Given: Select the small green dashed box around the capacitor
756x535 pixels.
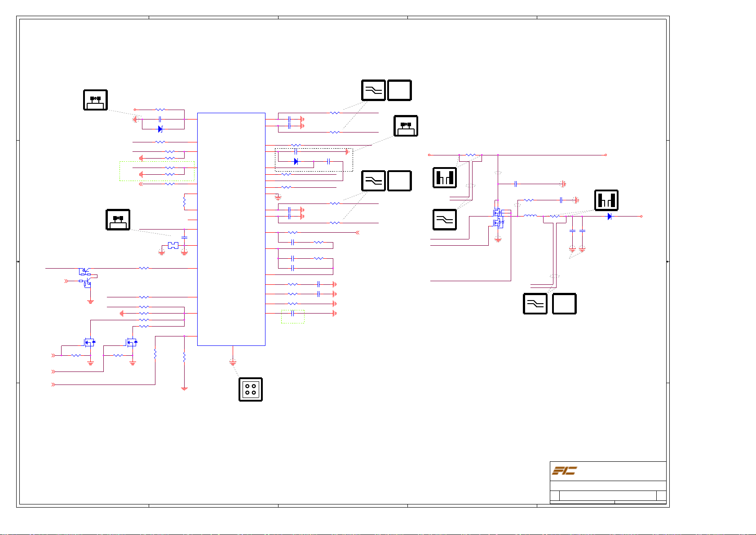Looking at the screenshot, I should [293, 317].
